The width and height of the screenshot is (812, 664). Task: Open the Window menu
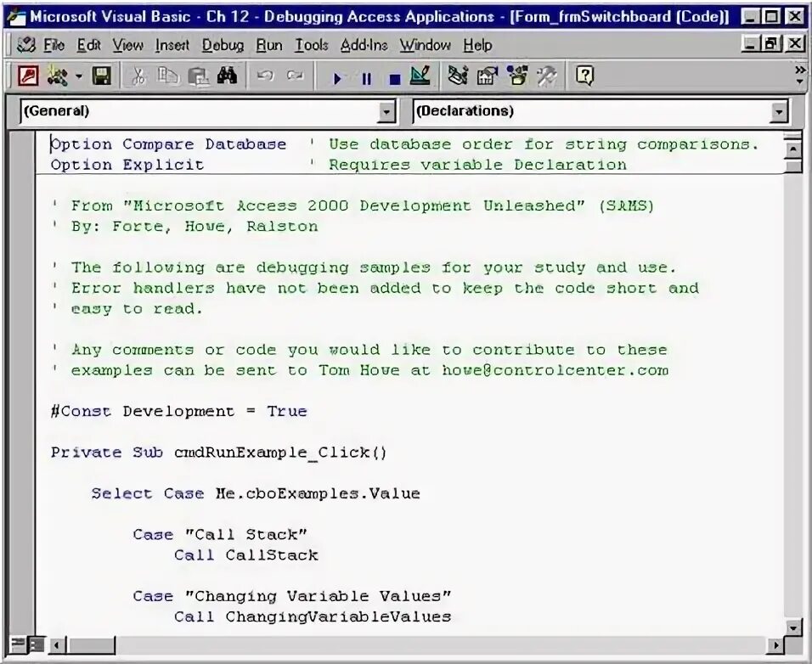426,46
